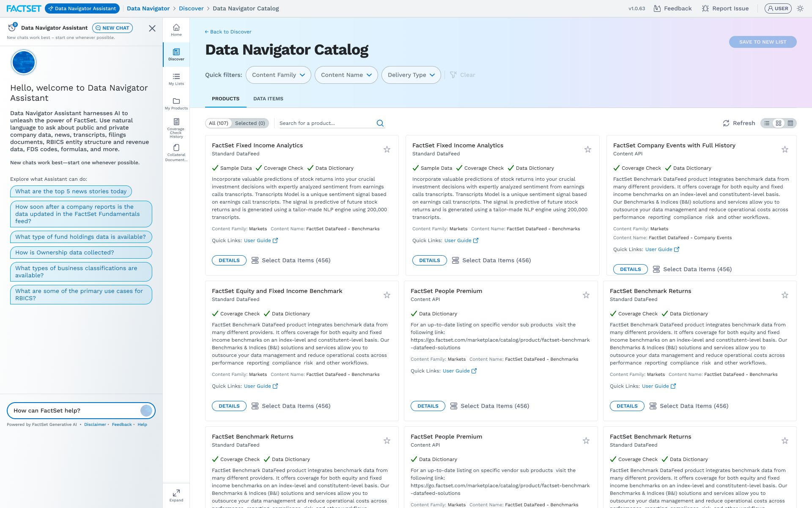Open the Disclaimer link
The height and width of the screenshot is (508, 812).
point(95,425)
